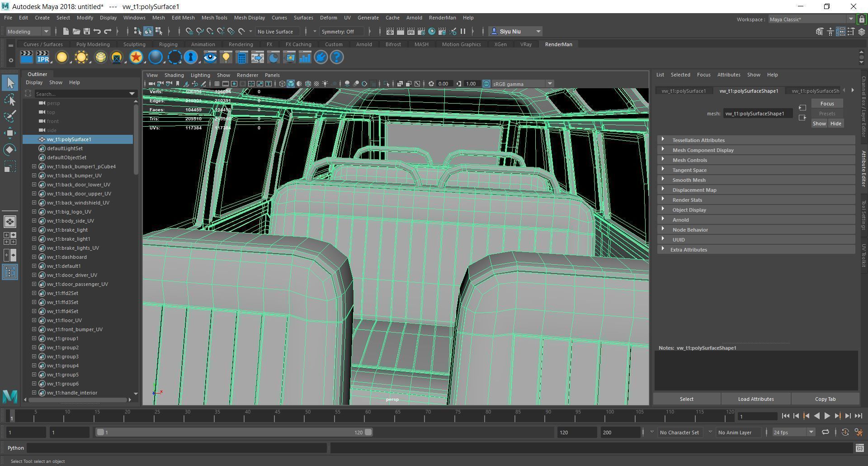Open the Workspace Maya Classic dropdown

click(811, 19)
